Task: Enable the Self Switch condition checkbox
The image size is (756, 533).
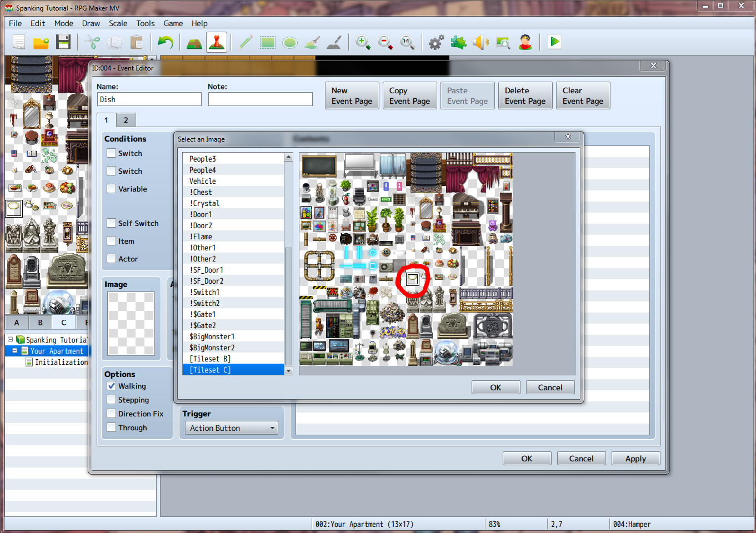Action: pos(112,223)
